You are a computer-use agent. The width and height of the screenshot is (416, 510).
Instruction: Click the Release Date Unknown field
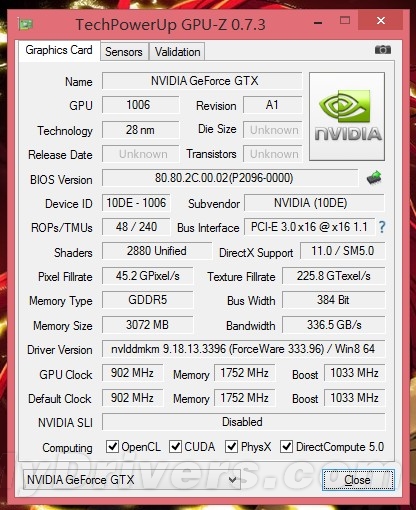pyautogui.click(x=140, y=154)
